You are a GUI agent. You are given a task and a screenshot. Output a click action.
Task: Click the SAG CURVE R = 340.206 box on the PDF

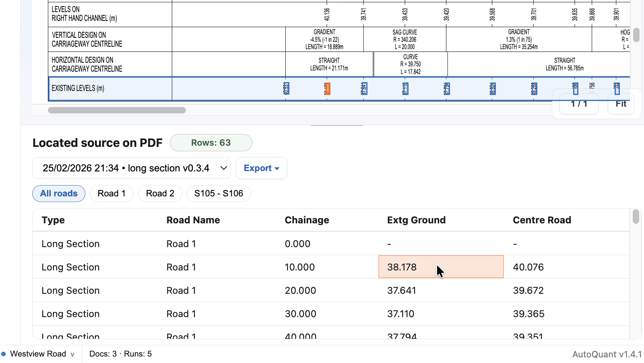pos(405,39)
